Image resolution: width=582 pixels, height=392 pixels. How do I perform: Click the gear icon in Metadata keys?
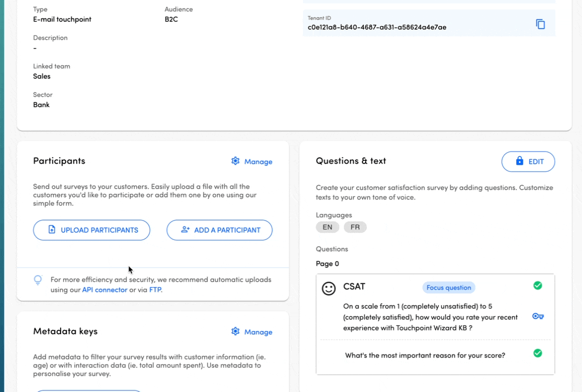click(x=236, y=331)
